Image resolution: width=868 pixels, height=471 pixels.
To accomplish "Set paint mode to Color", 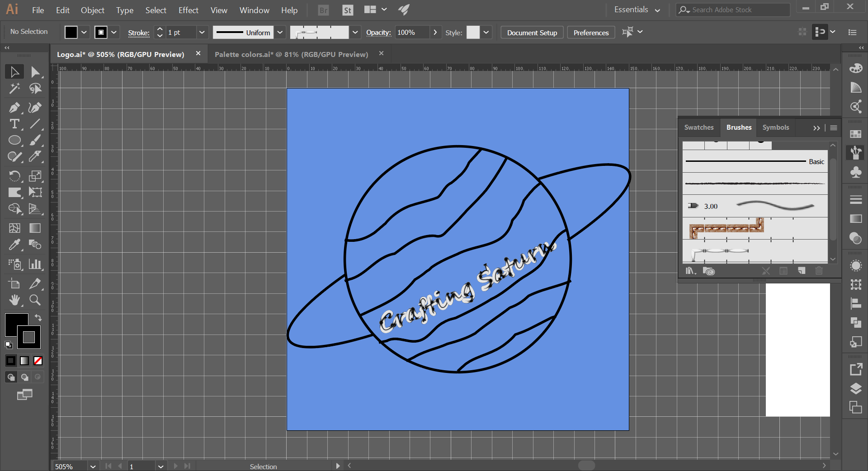I will (11, 361).
